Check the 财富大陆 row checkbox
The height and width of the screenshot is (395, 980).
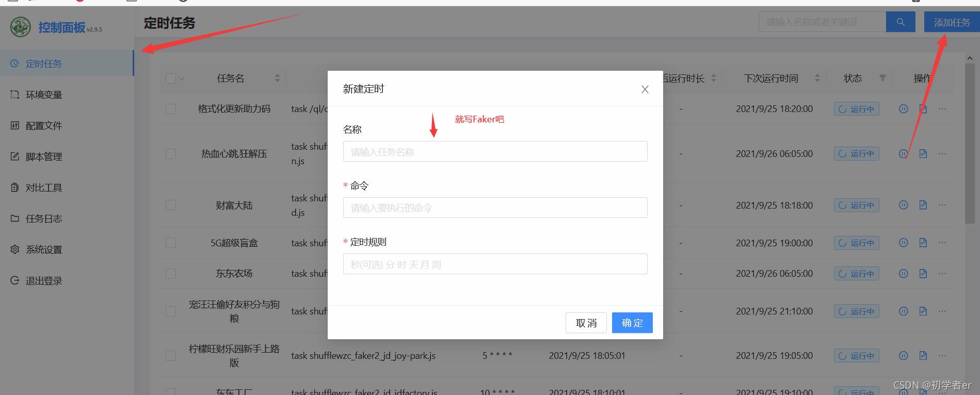coord(171,205)
